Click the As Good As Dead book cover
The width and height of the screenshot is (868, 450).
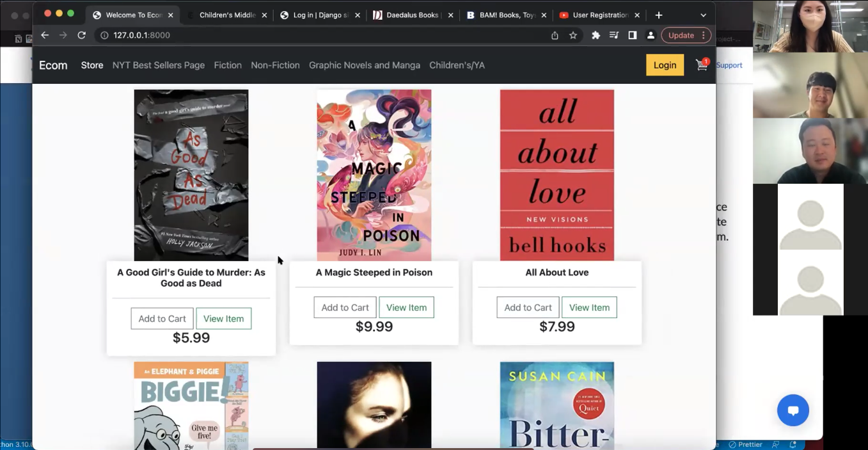[191, 175]
